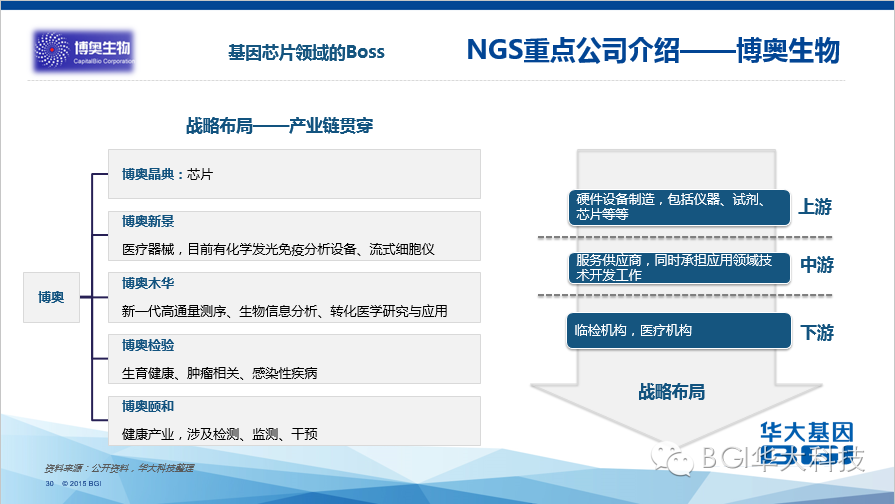Viewport: 895px width, 504px height.
Task: Click the 下游 label
Action: click(x=817, y=332)
